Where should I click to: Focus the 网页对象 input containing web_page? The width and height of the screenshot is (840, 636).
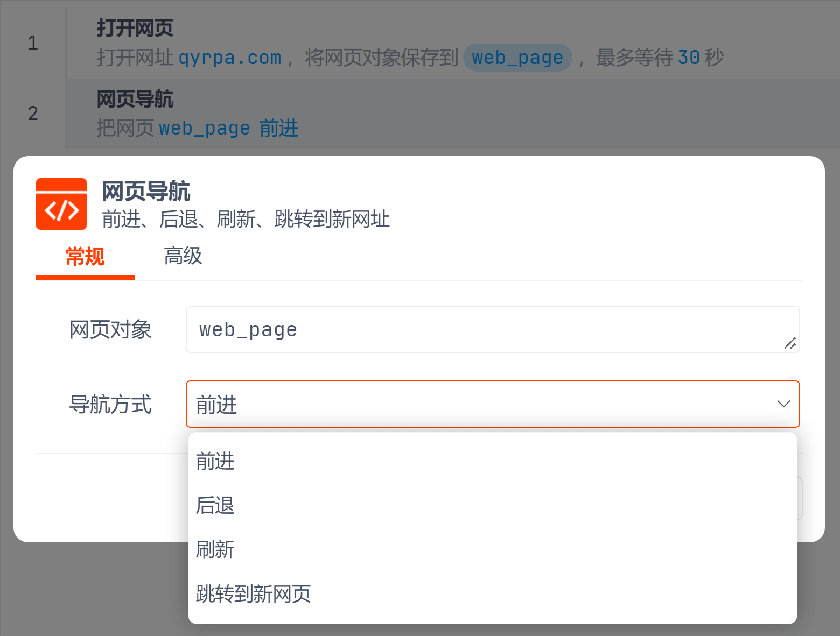(485, 329)
